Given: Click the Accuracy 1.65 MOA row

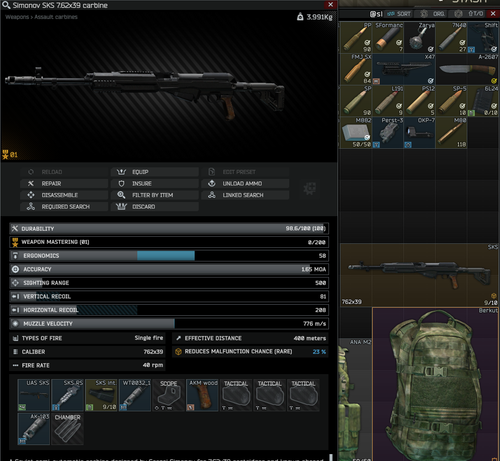Looking at the screenshot, I should click(x=169, y=269).
